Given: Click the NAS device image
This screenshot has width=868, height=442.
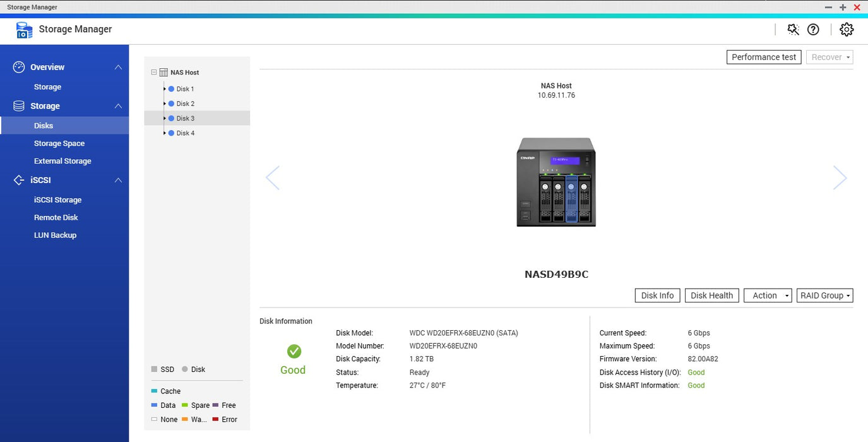Looking at the screenshot, I should (556, 182).
